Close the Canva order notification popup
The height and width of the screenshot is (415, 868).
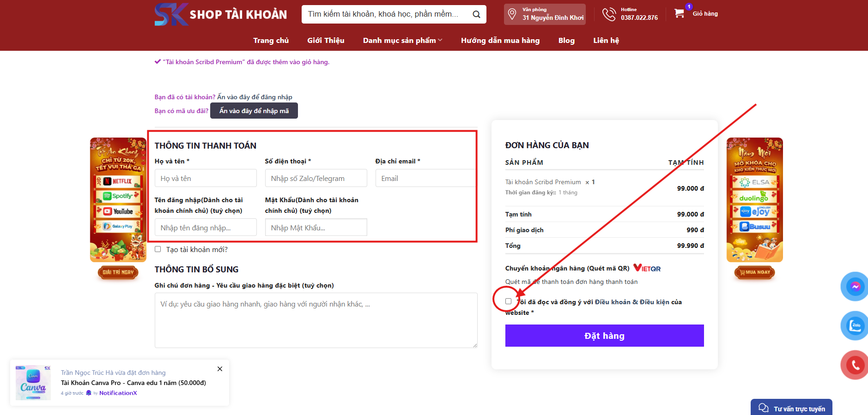(220, 369)
